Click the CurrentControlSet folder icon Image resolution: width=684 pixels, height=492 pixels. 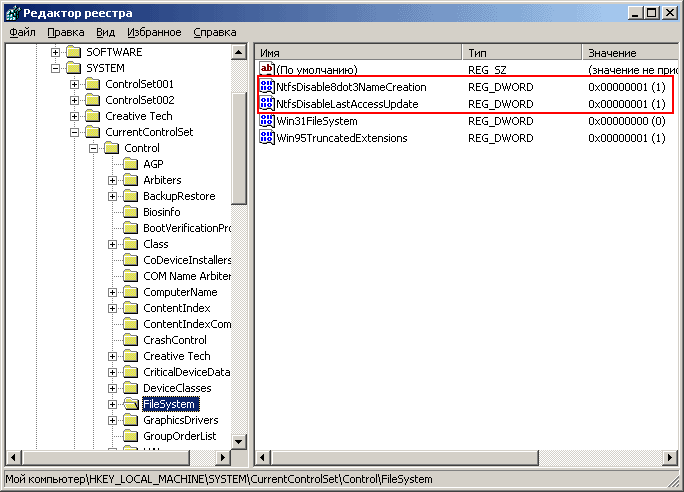(x=92, y=132)
